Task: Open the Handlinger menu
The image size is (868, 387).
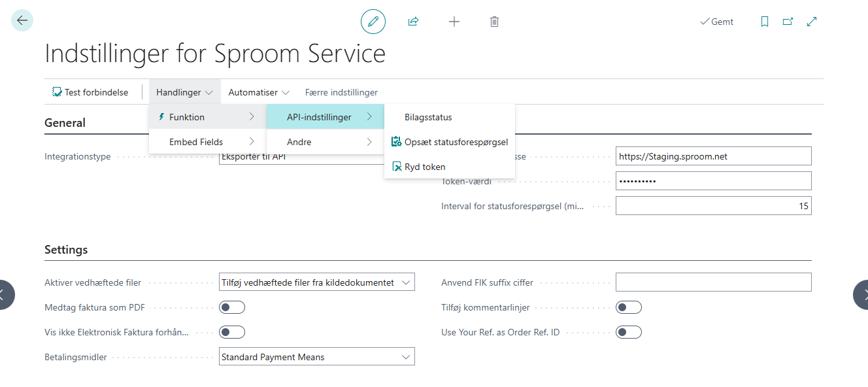Action: pyautogui.click(x=184, y=92)
